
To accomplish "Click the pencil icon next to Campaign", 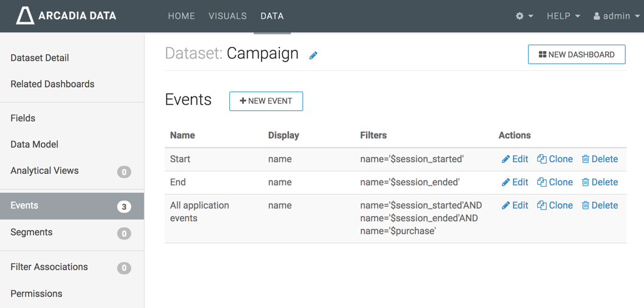I will [x=313, y=56].
